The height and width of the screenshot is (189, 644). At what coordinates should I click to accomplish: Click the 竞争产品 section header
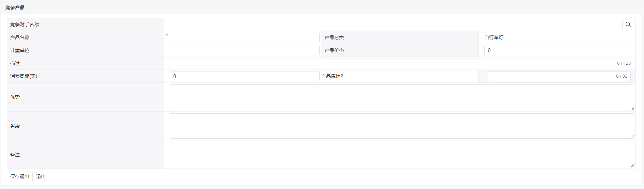[15, 7]
